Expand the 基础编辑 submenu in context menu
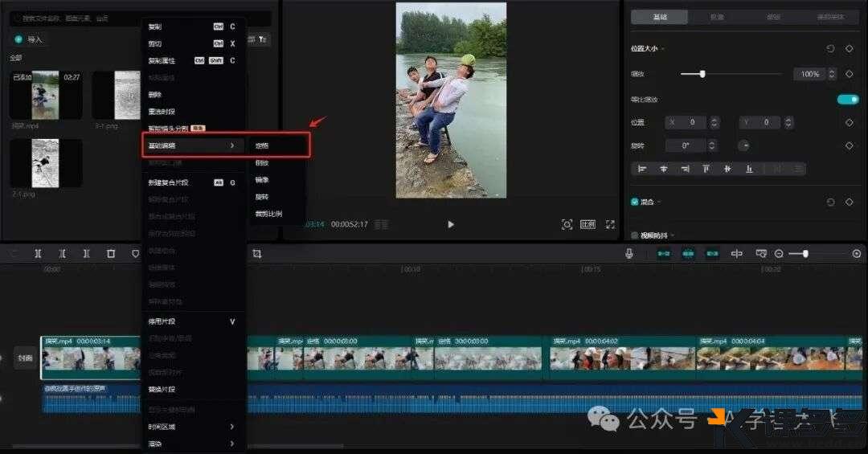Image resolution: width=868 pixels, height=454 pixels. (193, 145)
